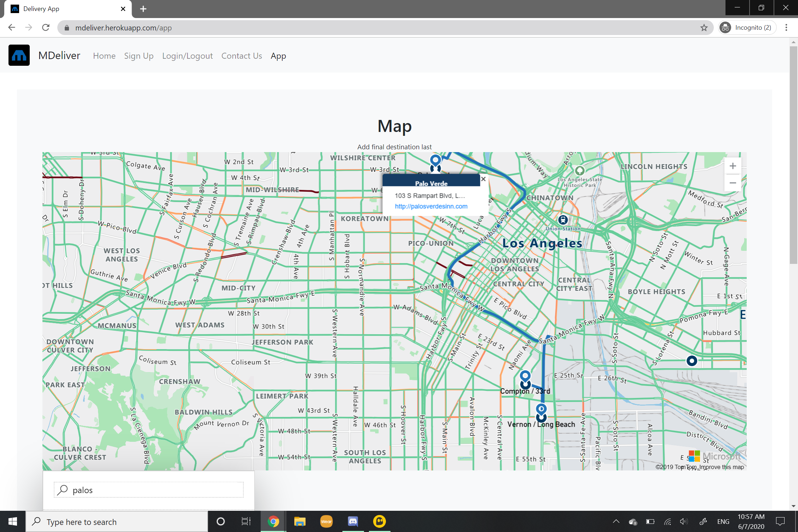The height and width of the screenshot is (532, 798).
Task: Open the Contact Us page
Action: (x=242, y=56)
